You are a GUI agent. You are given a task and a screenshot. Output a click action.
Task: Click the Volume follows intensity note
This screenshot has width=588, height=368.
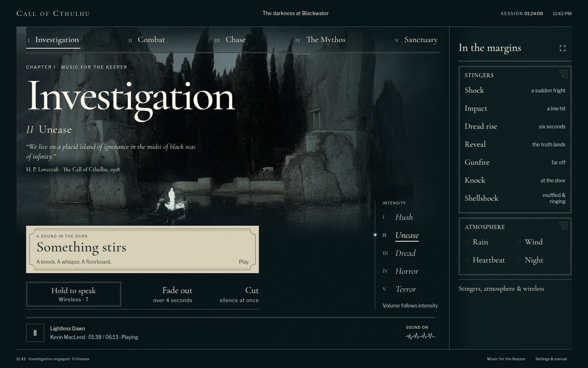pyautogui.click(x=410, y=306)
